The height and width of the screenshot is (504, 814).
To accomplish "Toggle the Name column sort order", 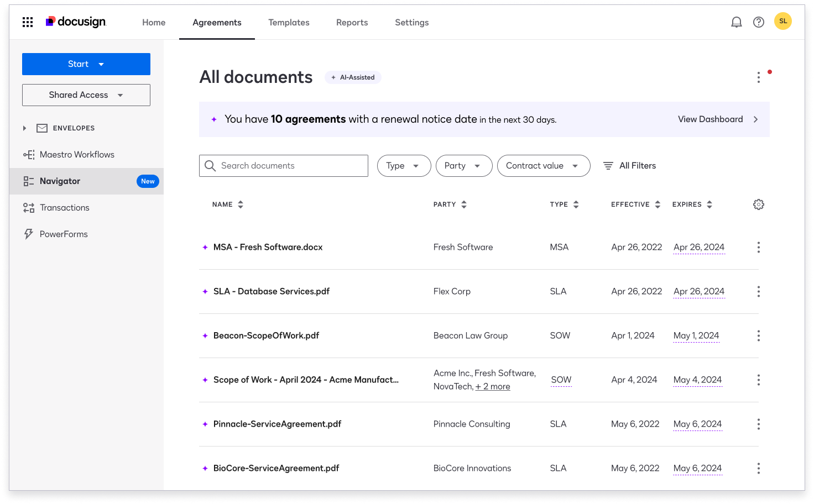I will pyautogui.click(x=241, y=204).
